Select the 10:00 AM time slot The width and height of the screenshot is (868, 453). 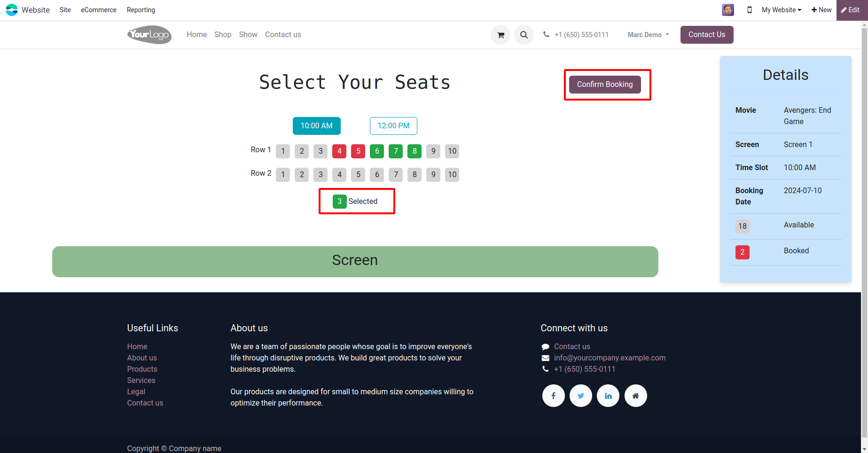click(316, 126)
